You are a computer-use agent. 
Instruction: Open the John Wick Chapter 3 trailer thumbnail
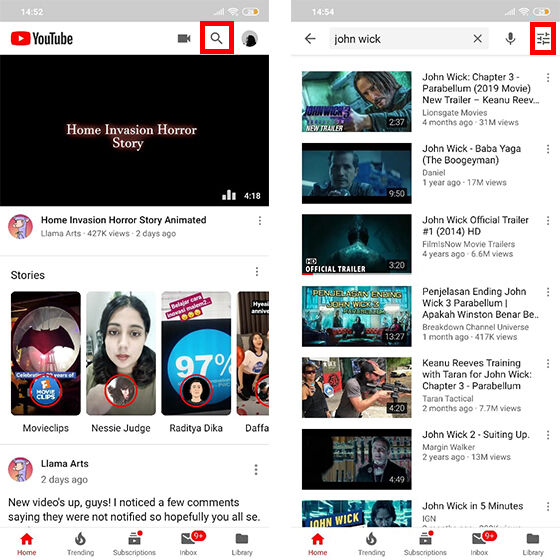(356, 101)
